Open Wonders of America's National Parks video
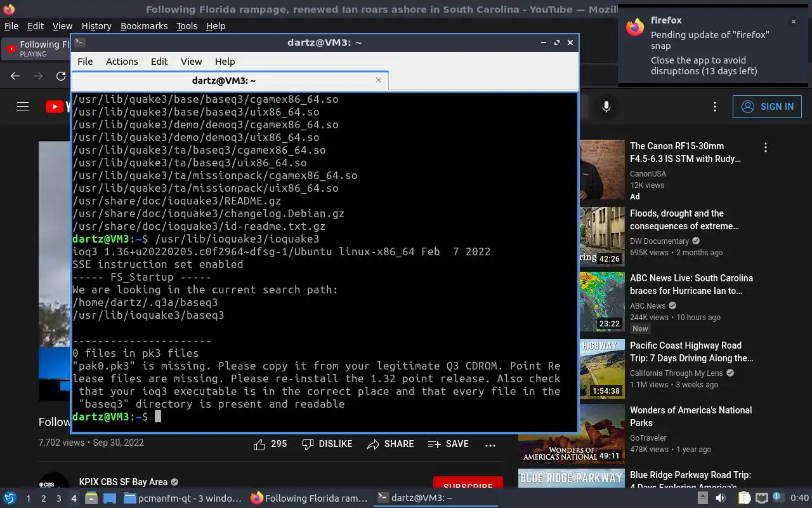812x508 pixels. click(x=691, y=417)
